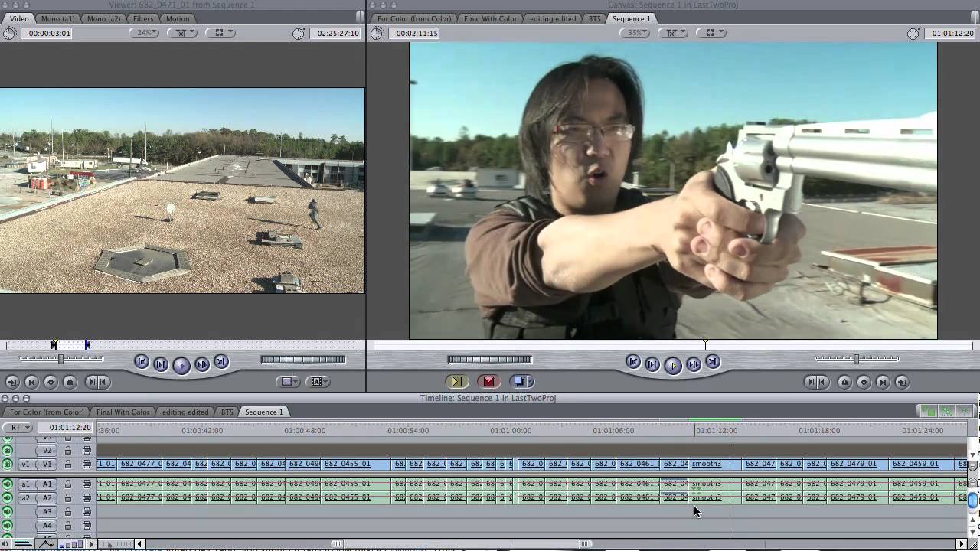Select BTS tab in Timeline
The width and height of the screenshot is (980, 551).
point(227,412)
